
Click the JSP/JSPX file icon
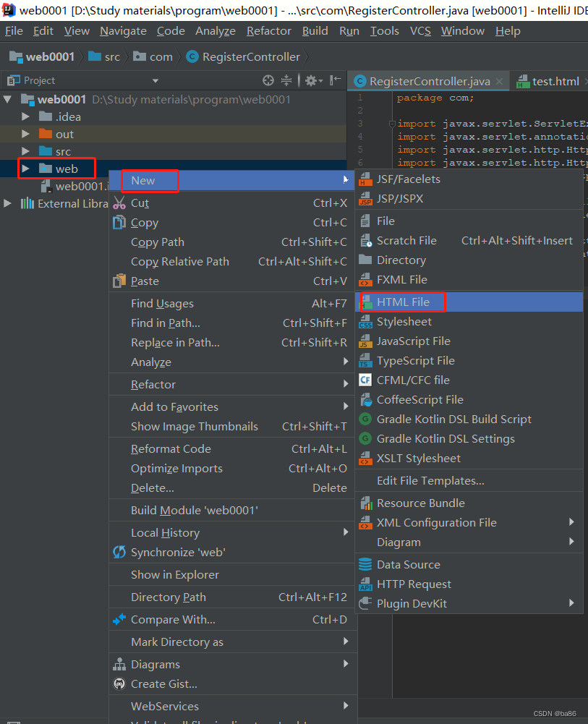coord(365,199)
